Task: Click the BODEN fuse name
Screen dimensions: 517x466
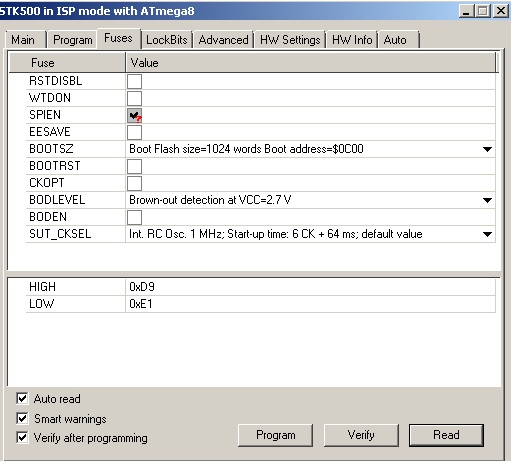Action: (x=48, y=217)
